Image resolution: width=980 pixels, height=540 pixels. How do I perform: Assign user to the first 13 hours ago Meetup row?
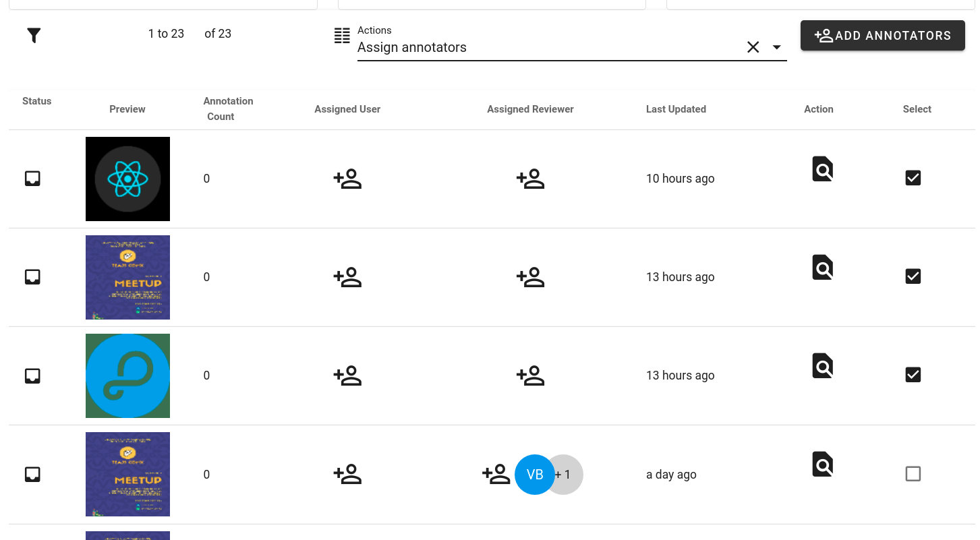pyautogui.click(x=347, y=277)
